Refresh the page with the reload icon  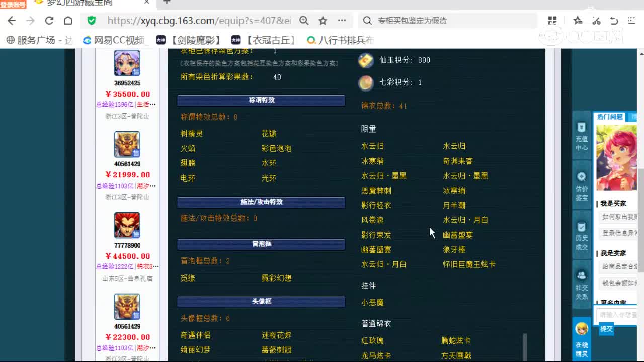(x=48, y=21)
